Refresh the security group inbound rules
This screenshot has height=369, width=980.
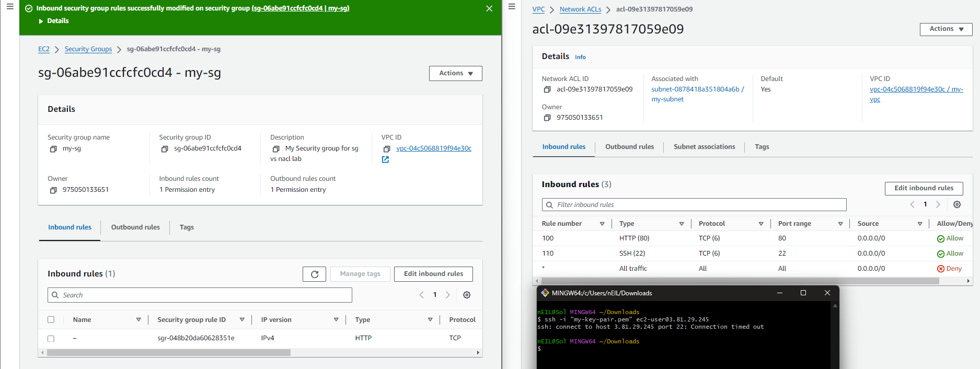(x=314, y=274)
